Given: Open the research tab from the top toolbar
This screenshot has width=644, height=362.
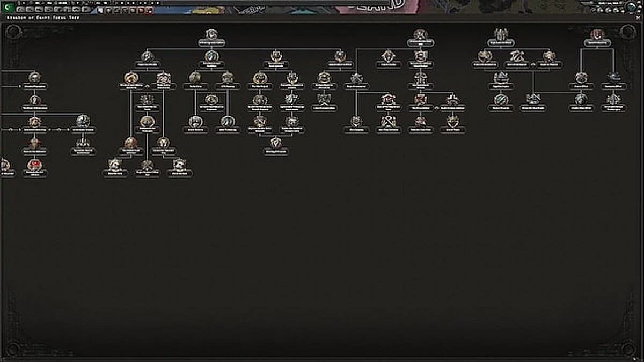Looking at the screenshot, I should 31,9.
